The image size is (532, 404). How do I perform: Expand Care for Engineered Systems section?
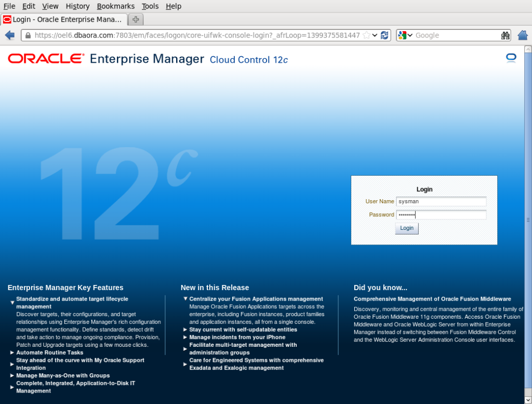185,364
